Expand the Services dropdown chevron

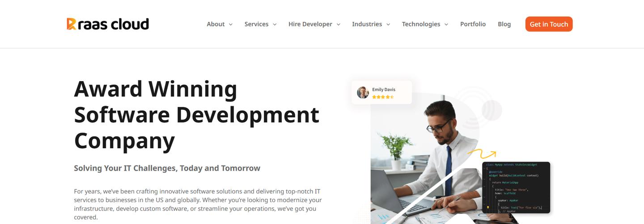(275, 25)
